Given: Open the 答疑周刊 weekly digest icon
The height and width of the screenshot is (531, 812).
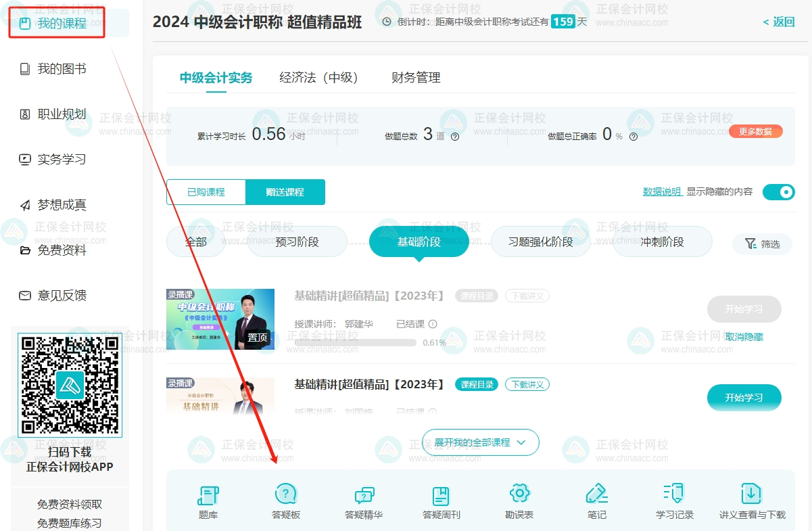Looking at the screenshot, I should tap(441, 499).
